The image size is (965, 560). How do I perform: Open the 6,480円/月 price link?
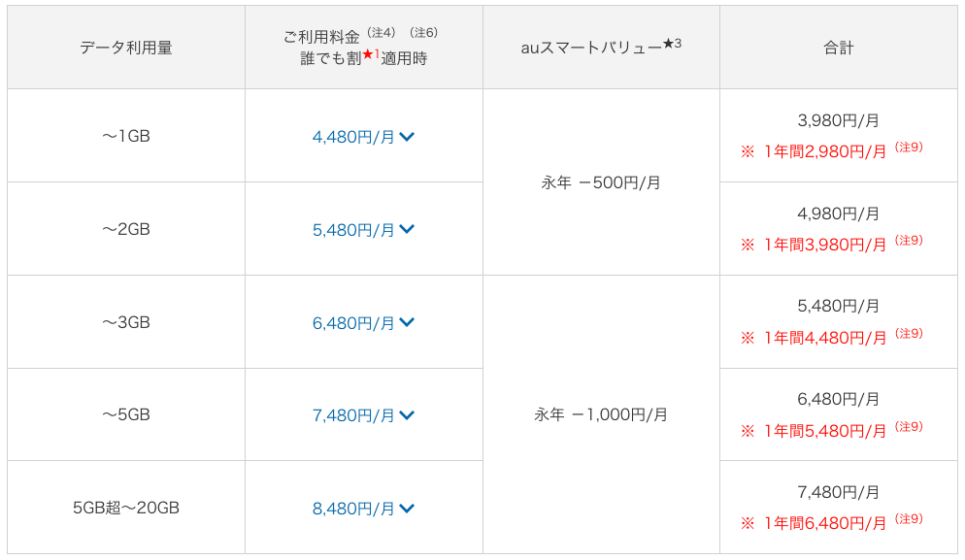click(x=353, y=322)
